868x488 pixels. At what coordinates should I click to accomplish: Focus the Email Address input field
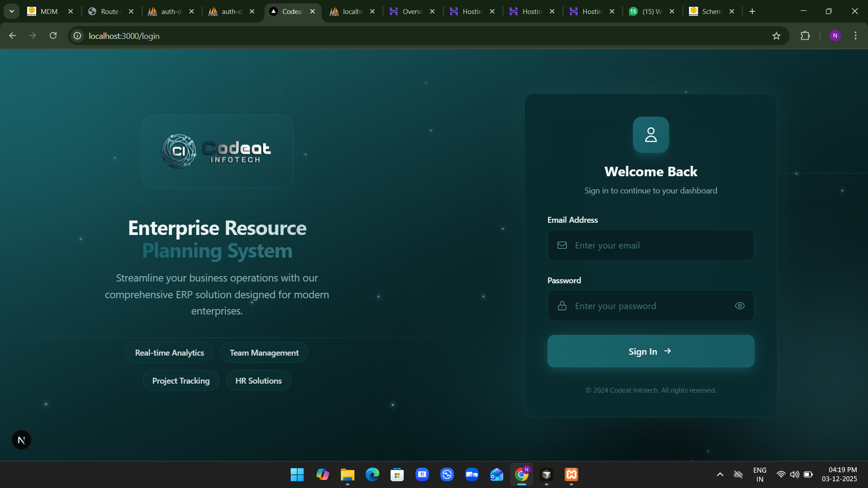651,245
